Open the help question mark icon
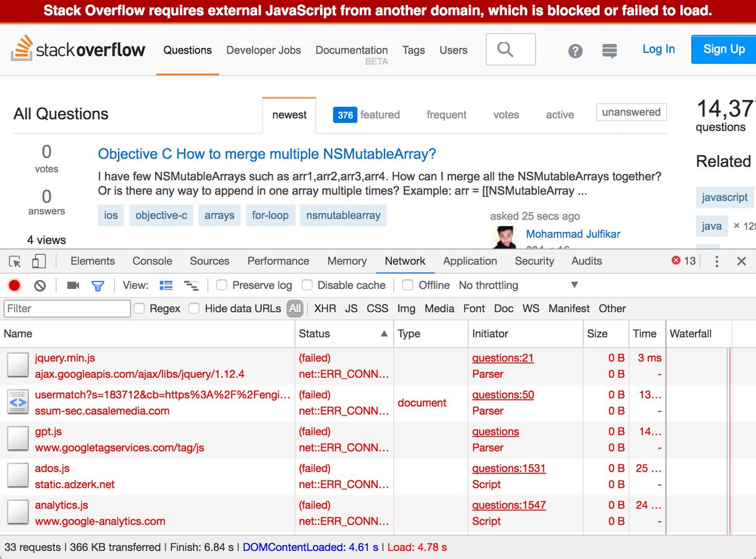Screen dimensions: 756x559 575,51
